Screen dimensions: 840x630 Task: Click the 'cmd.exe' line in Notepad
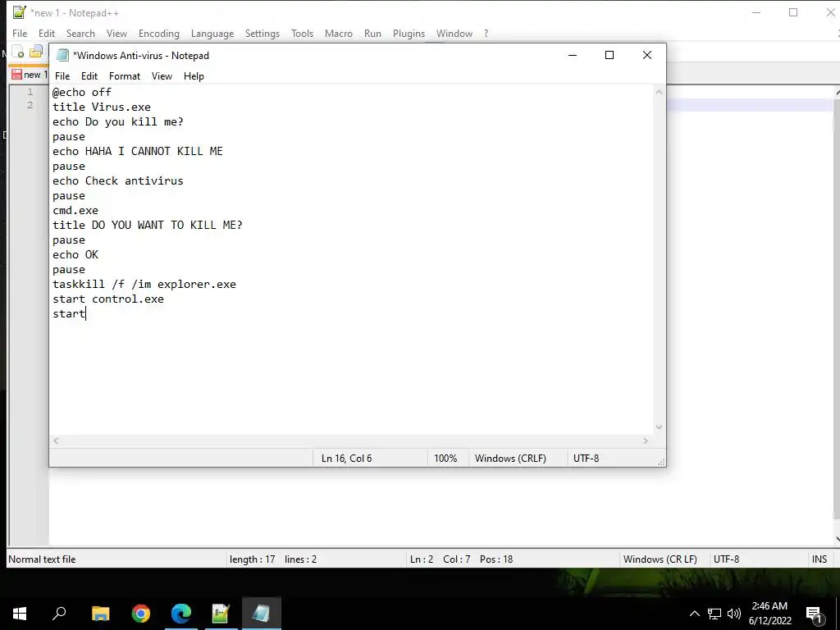coord(75,211)
